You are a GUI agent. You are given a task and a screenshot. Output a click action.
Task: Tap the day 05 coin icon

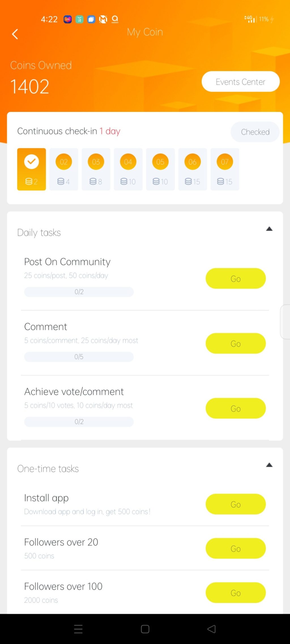160,162
